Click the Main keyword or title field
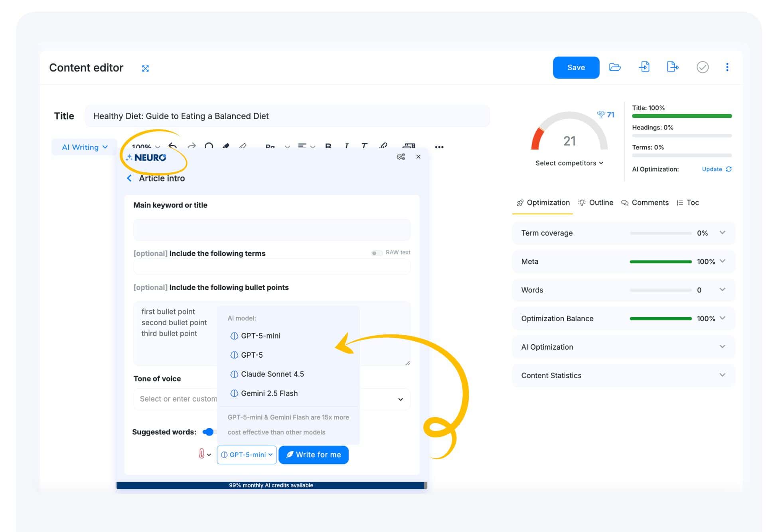This screenshot has height=532, width=778. [x=272, y=230]
